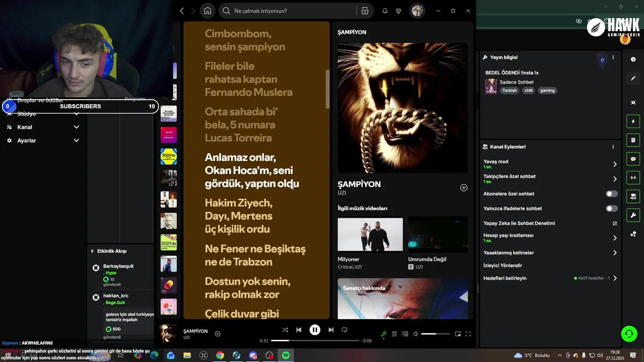644x362 pixels.
Task: Select the gaming stream tag
Action: [547, 90]
